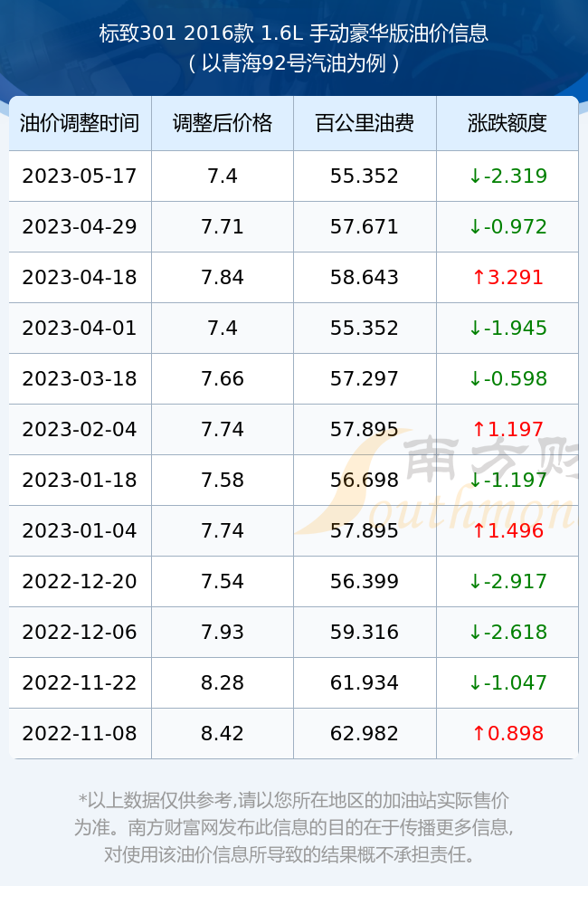Screen dimensions: 588x905
Task: Click fuel cost value 62.982
Action: (x=365, y=733)
